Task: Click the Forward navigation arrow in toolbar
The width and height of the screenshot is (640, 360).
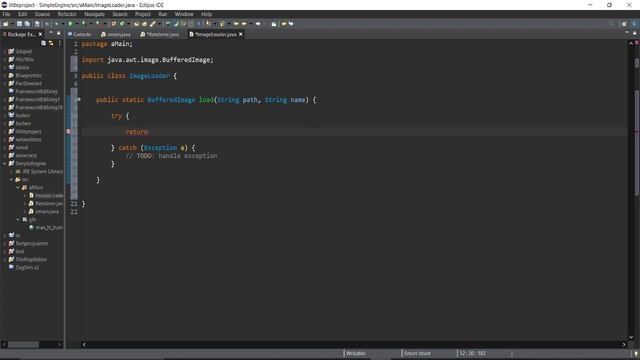Action: point(258,24)
